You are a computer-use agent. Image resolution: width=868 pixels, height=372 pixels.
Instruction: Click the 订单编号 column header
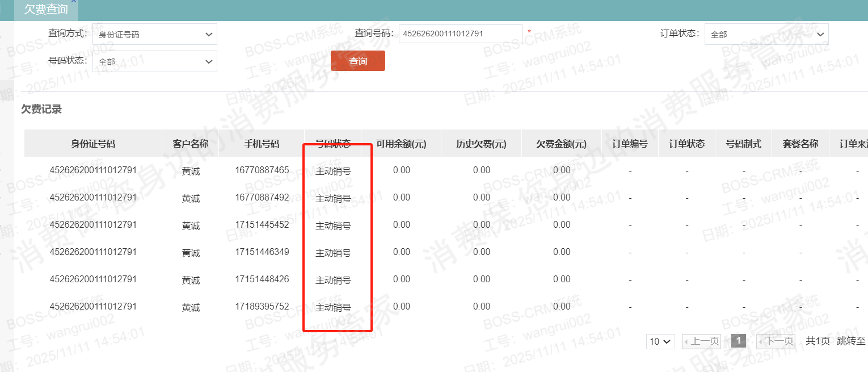[630, 144]
